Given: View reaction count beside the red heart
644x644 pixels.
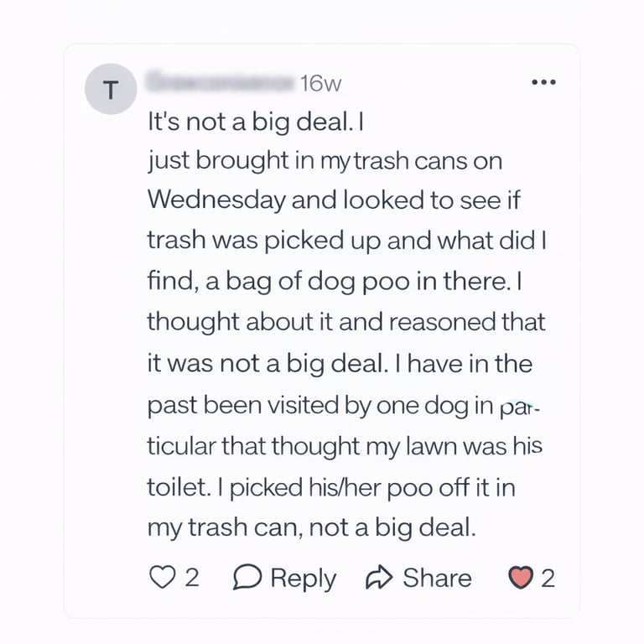Looking at the screenshot, I should (548, 578).
